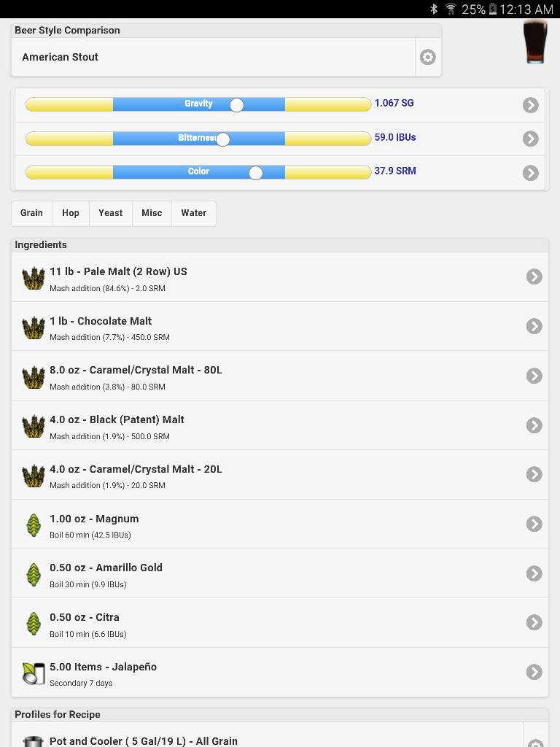Open beer style settings gear
The image size is (560, 747).
coord(427,57)
